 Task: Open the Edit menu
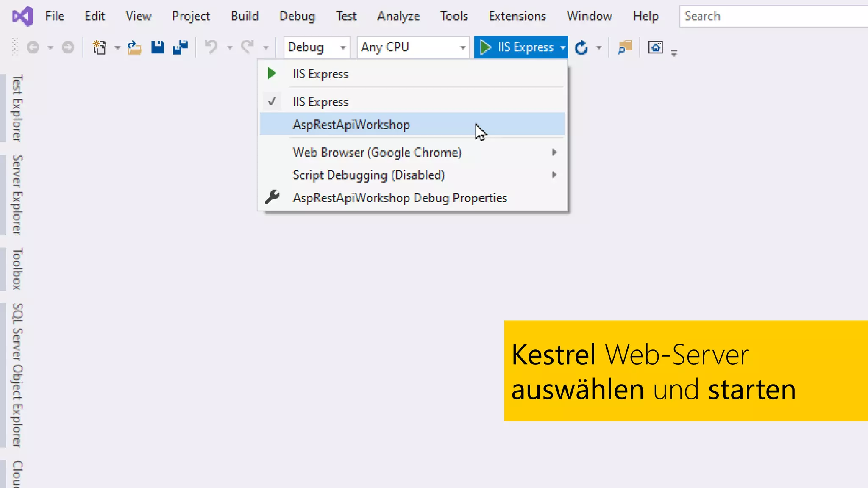(95, 17)
